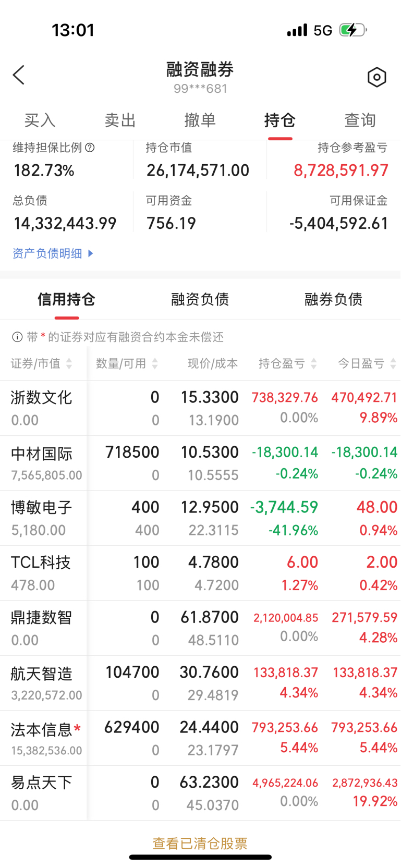Tap the home indicator bar
This screenshot has width=401, height=868.
pyautogui.click(x=200, y=857)
